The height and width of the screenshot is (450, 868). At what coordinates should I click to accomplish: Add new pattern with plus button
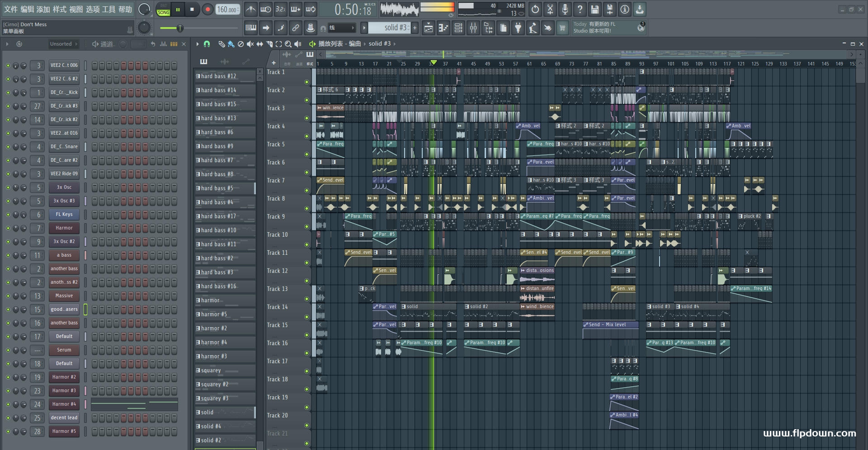[x=415, y=28]
